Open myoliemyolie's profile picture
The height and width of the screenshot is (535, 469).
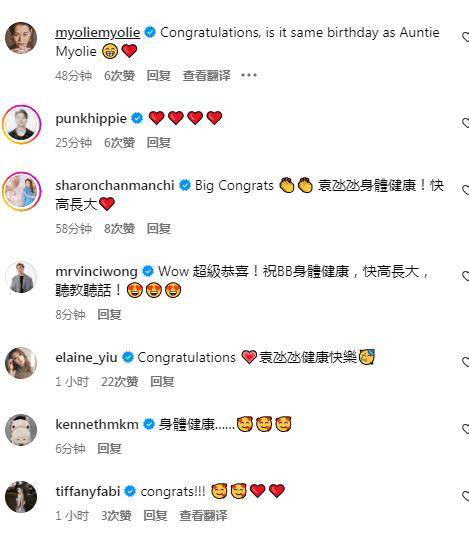21,38
